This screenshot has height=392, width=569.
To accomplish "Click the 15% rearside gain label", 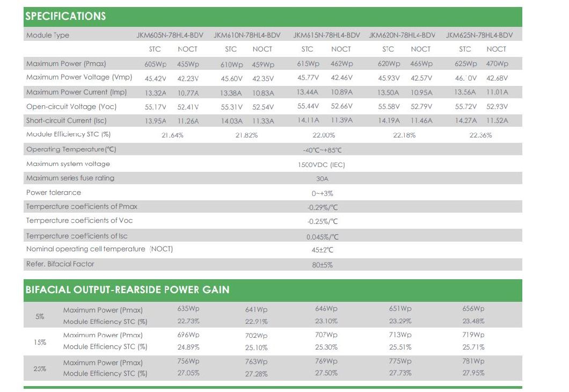I will tap(40, 342).
